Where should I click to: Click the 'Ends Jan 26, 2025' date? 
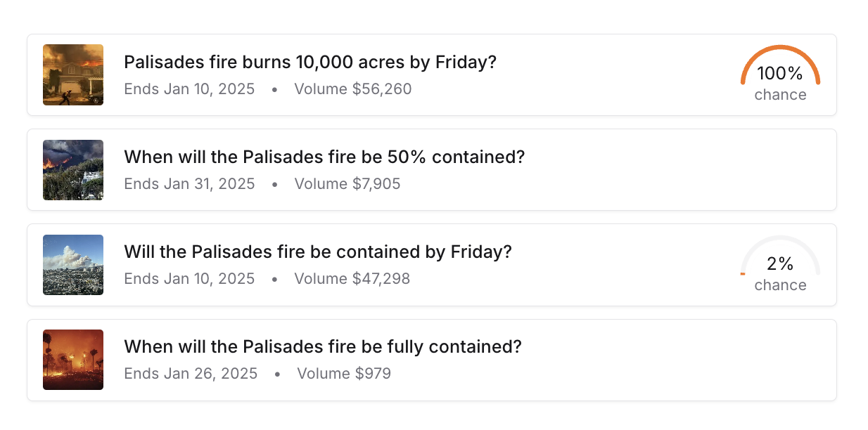point(191,374)
